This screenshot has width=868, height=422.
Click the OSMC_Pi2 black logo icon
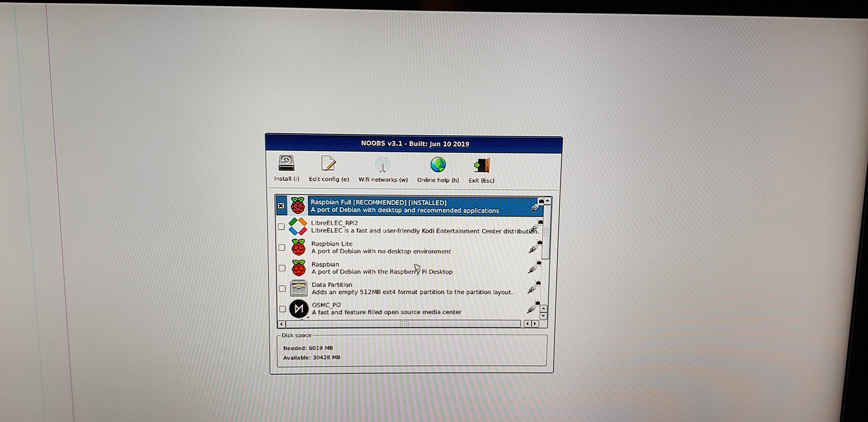(x=299, y=308)
